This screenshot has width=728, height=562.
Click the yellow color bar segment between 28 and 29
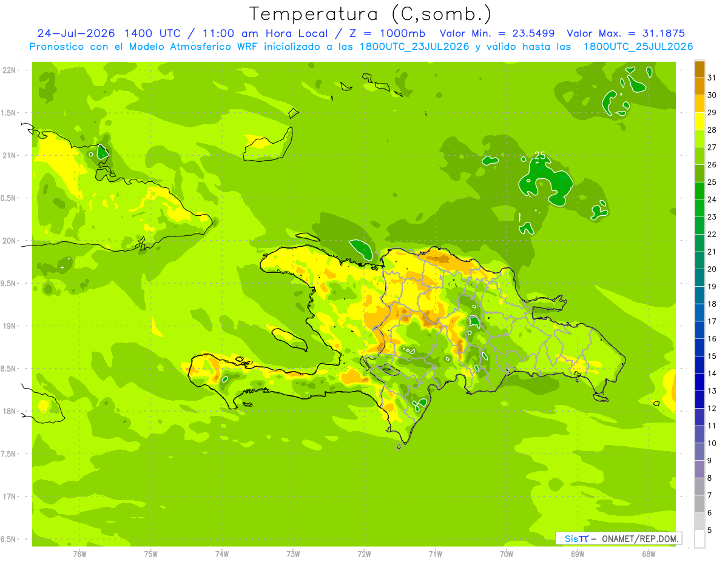coord(699,121)
